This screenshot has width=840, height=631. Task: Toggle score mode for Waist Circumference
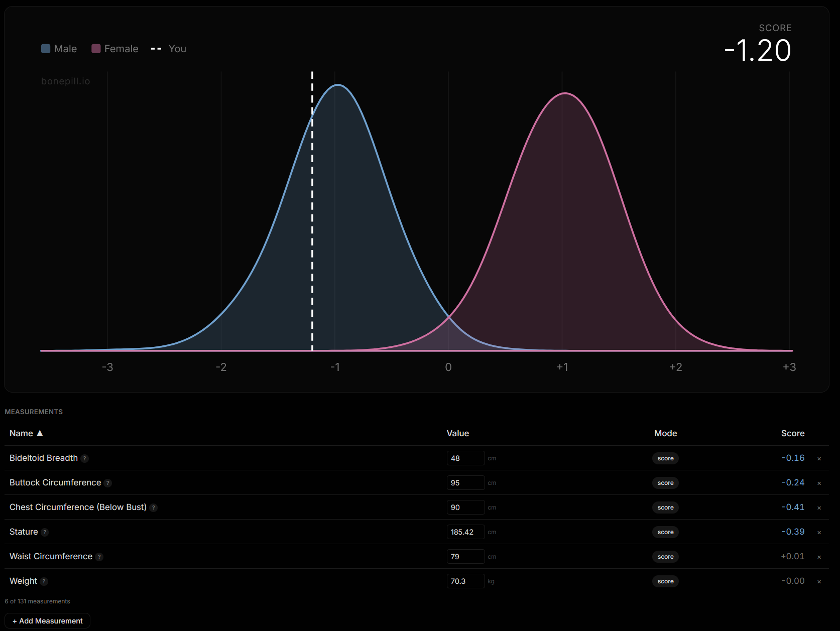point(665,557)
